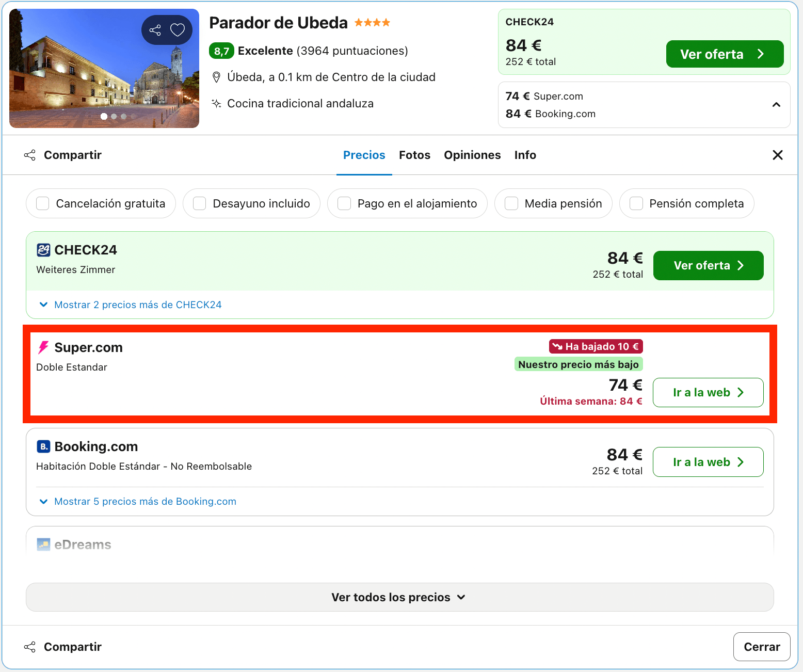Click the share icon next to top Compartir
The height and width of the screenshot is (672, 803).
pos(30,155)
